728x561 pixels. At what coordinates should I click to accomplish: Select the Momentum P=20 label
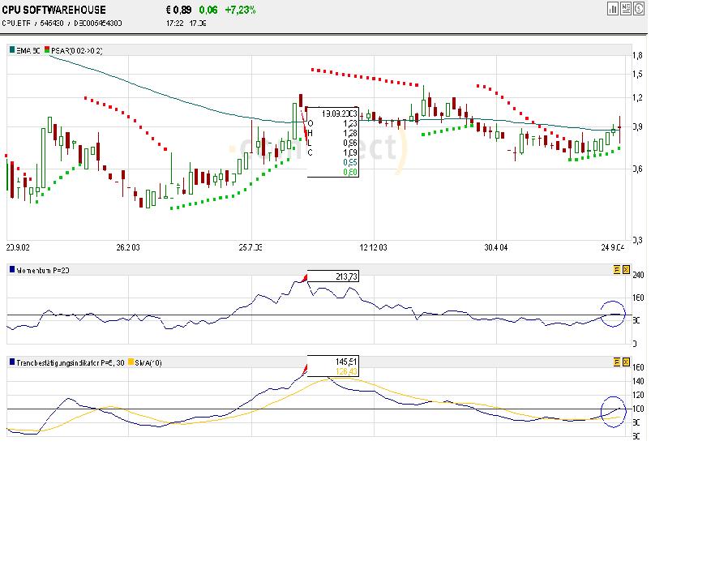tap(43, 270)
